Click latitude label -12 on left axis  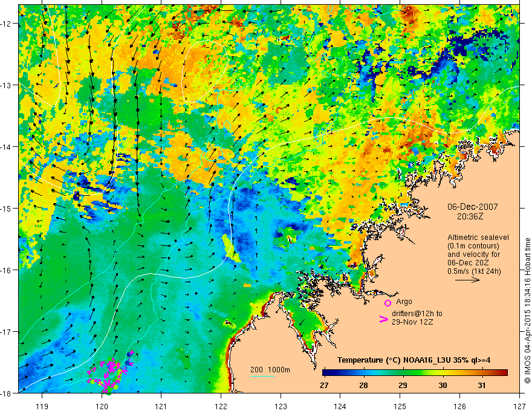[5, 24]
